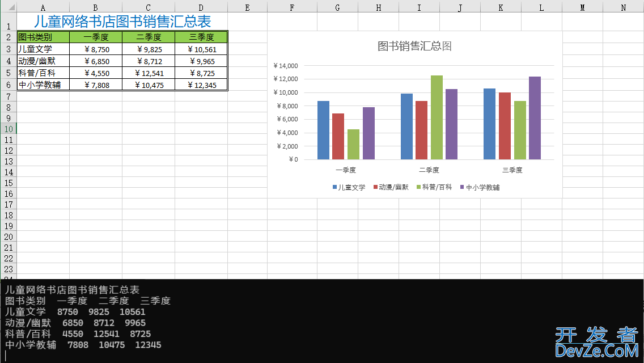The height and width of the screenshot is (363, 644).
Task: Click the ￥14,000 label on chart axis
Action: coord(285,66)
